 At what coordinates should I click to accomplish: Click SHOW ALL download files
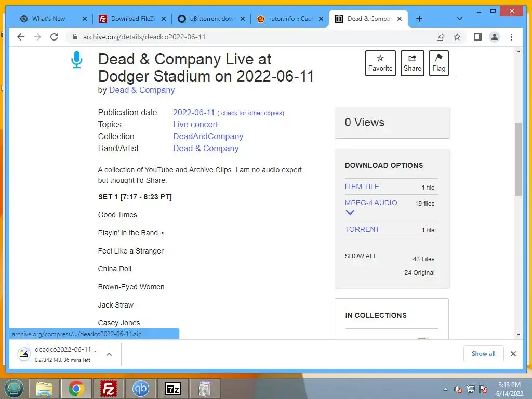361,256
